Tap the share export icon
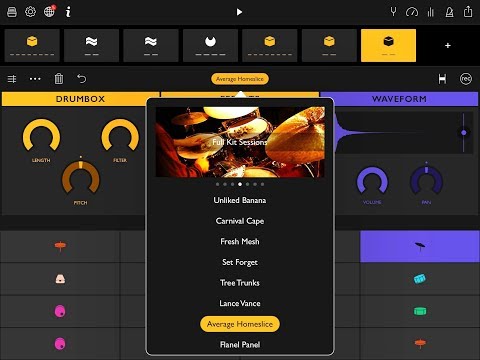This screenshot has height=360, width=480. pos(468,12)
